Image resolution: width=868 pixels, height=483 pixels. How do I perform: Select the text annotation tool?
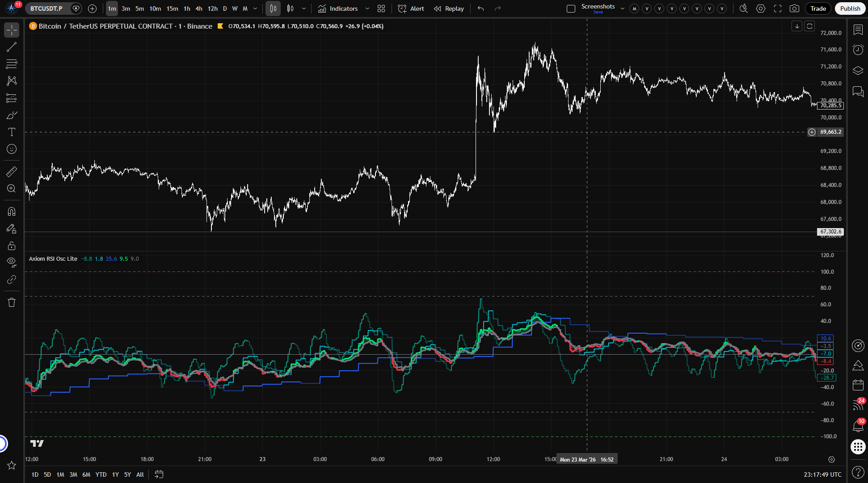(x=12, y=132)
